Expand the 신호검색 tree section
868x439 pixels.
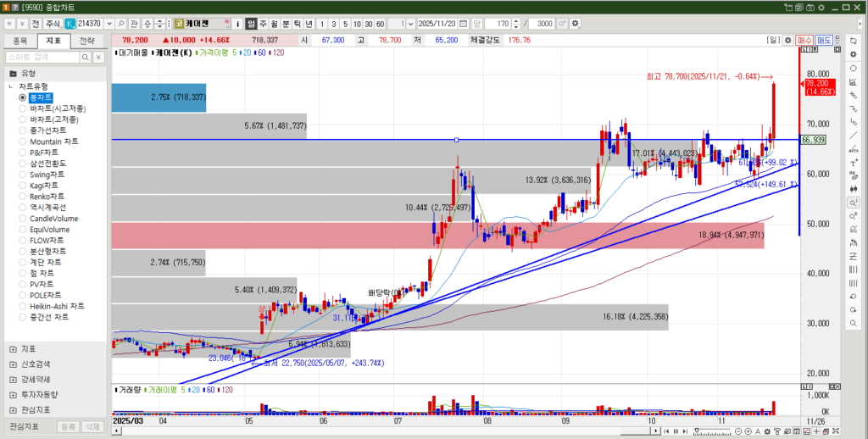(13, 364)
